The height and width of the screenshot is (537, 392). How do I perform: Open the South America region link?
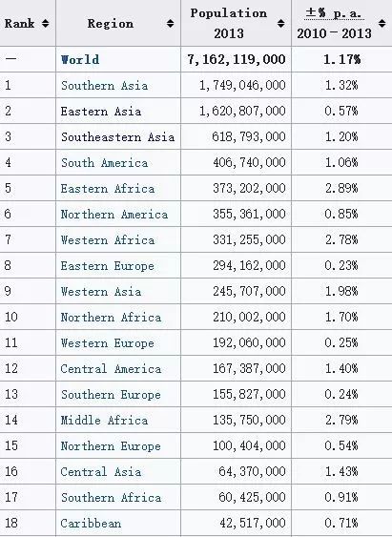[104, 162]
